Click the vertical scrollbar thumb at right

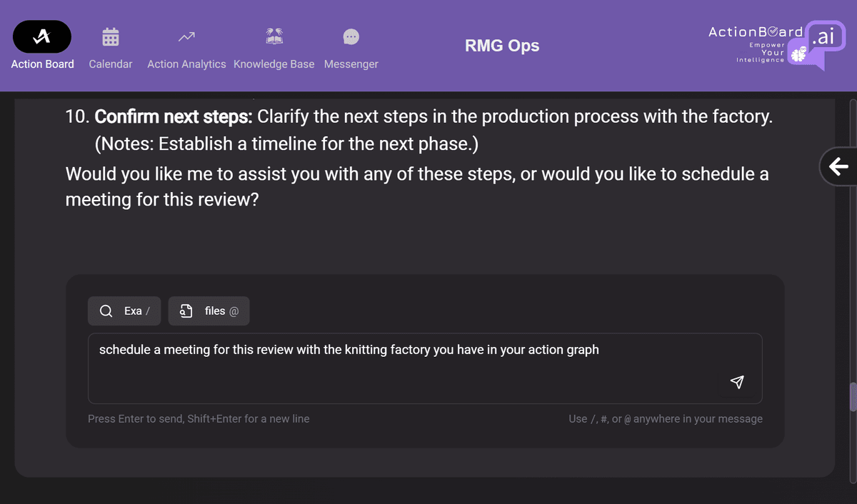[x=852, y=397]
